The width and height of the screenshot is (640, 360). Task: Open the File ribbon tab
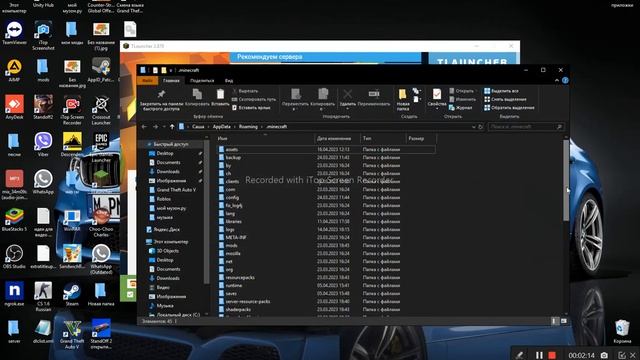pyautogui.click(x=147, y=80)
